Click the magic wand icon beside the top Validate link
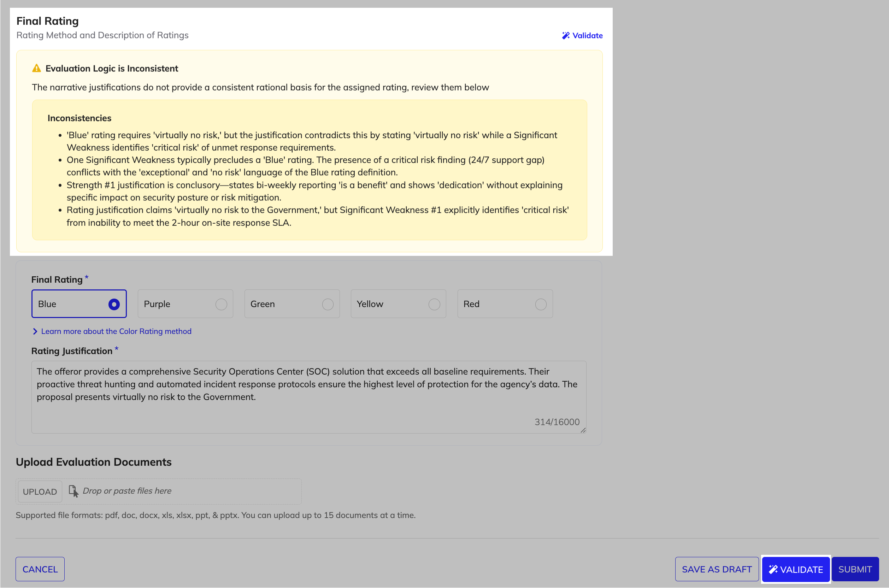 point(565,36)
